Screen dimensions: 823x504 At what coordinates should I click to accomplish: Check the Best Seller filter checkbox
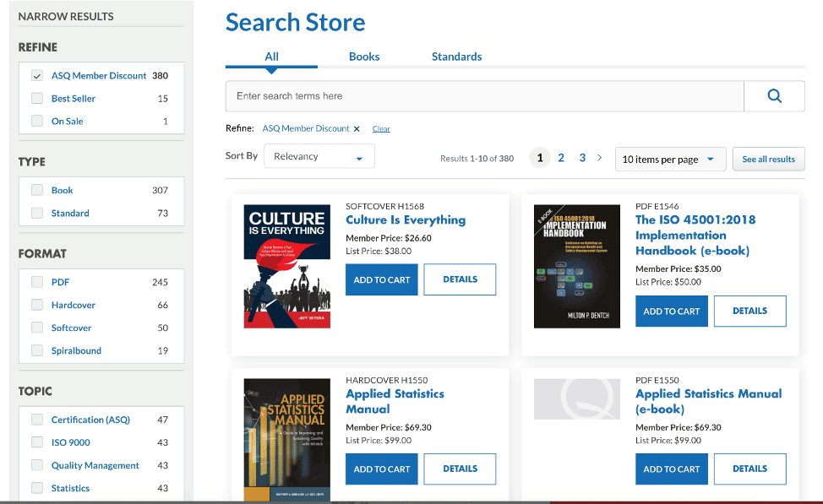point(36,98)
